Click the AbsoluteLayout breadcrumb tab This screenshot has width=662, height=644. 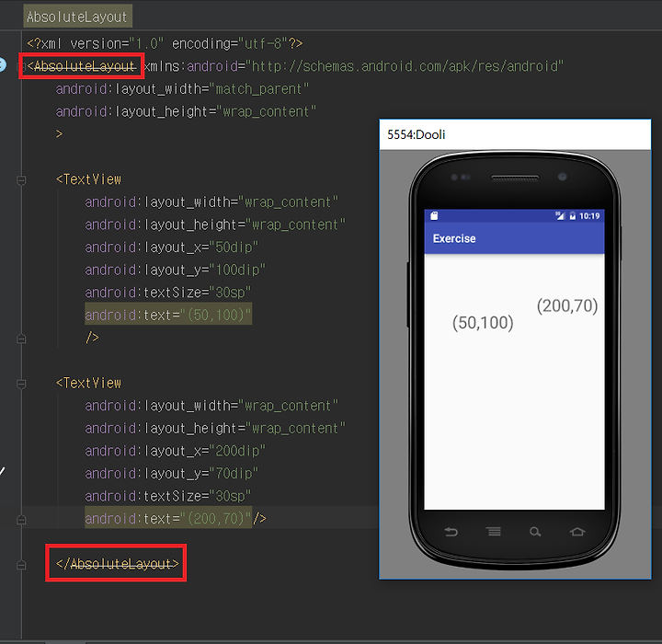[x=77, y=17]
